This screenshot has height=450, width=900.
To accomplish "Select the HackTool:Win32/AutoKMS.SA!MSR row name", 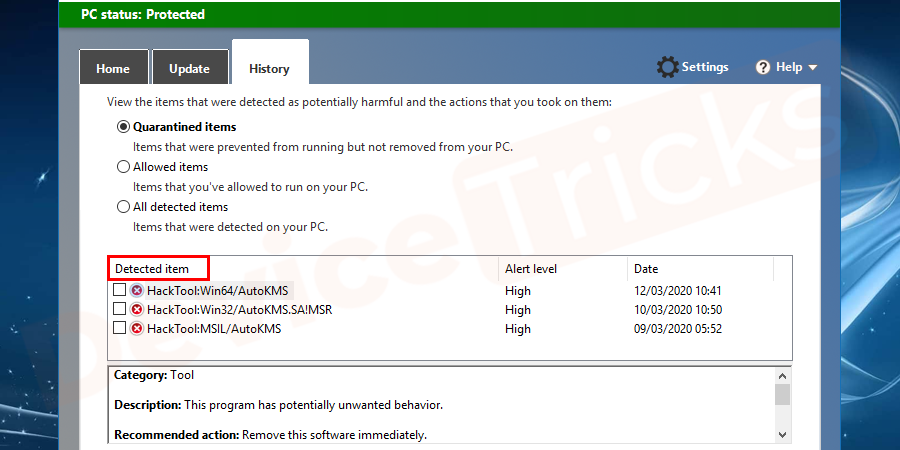I will click(x=239, y=310).
